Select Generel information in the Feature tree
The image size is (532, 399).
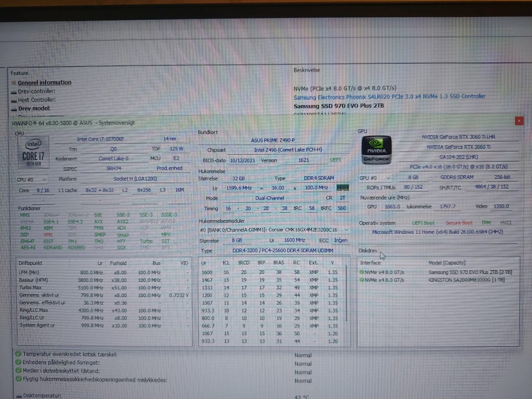click(x=44, y=83)
